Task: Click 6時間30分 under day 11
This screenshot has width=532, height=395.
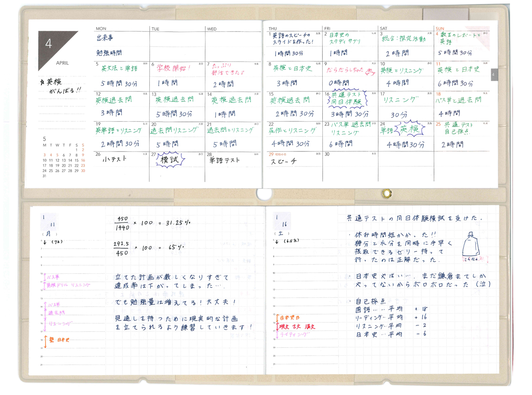Action: click(456, 83)
